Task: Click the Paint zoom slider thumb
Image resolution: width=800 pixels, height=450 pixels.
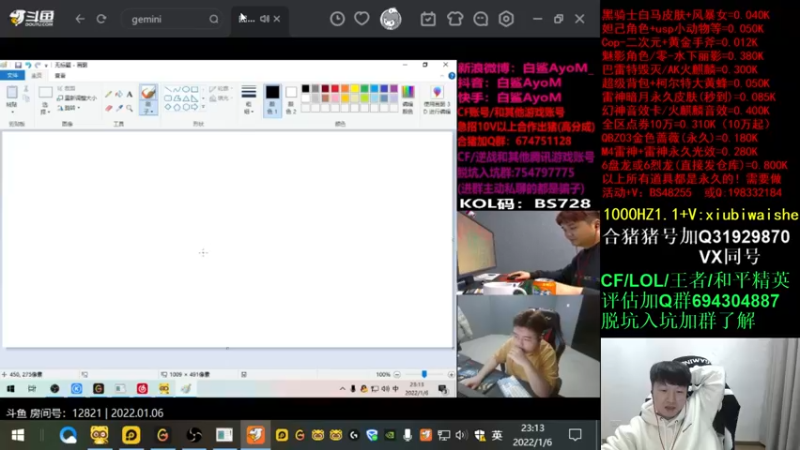Action: pos(424,374)
